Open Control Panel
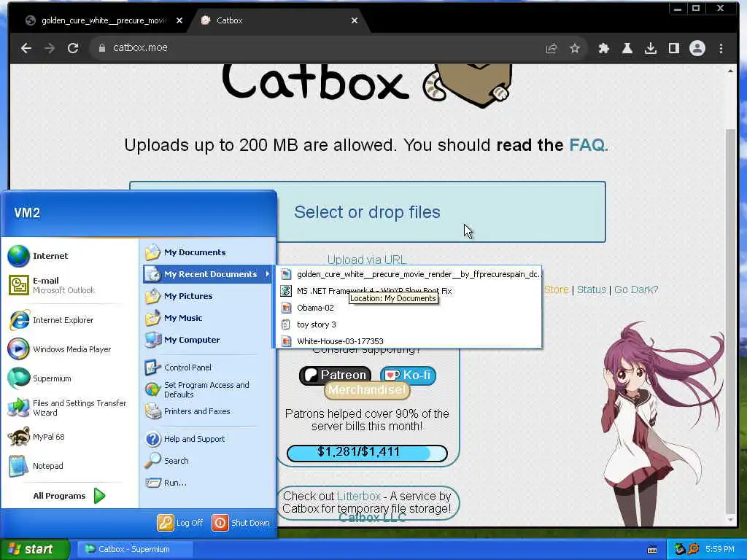The height and width of the screenshot is (560, 747). point(208,367)
